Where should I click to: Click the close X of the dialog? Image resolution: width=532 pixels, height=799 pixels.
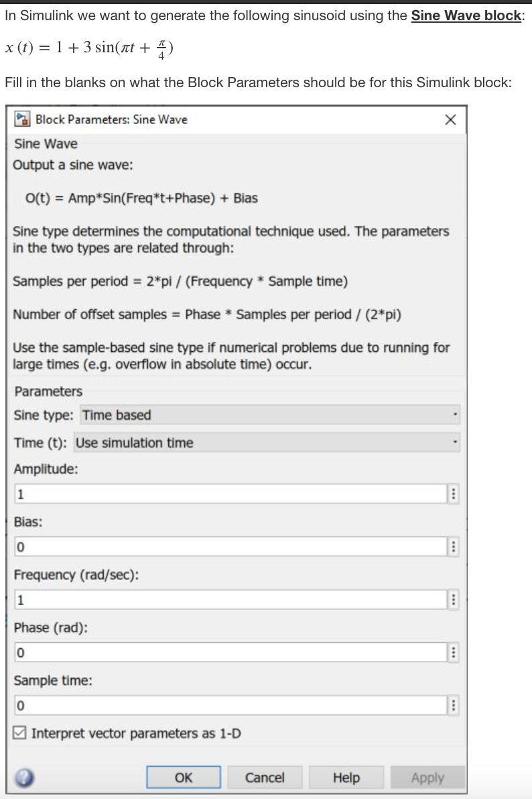point(450,120)
